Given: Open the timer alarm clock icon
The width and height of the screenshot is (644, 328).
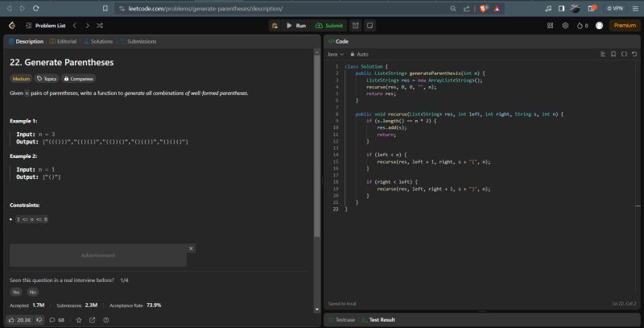Looking at the screenshot, I should [356, 26].
